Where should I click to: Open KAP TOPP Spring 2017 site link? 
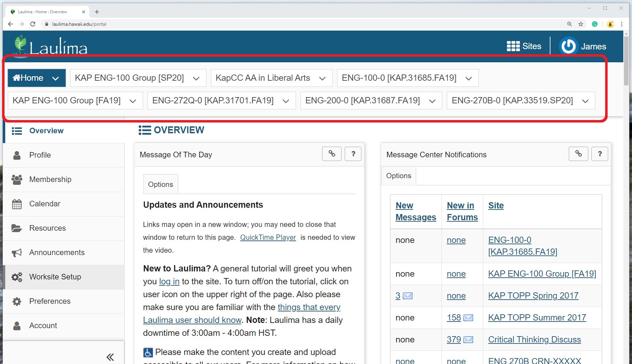[x=533, y=296]
